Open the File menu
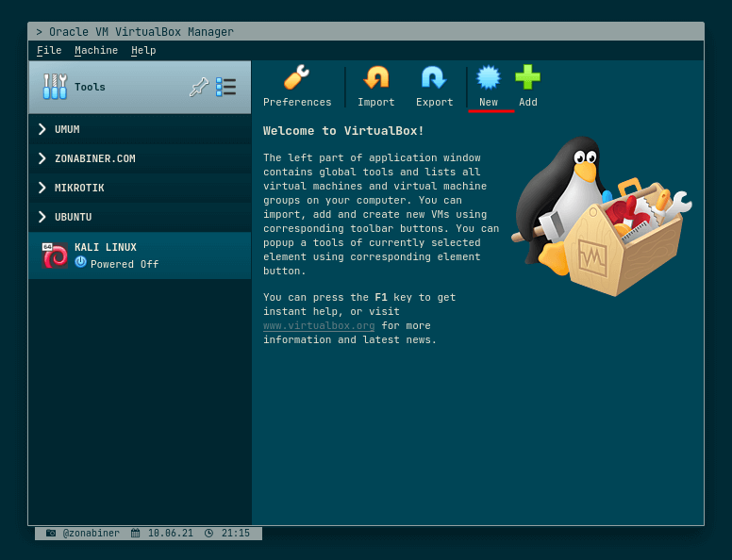 pyautogui.click(x=49, y=50)
